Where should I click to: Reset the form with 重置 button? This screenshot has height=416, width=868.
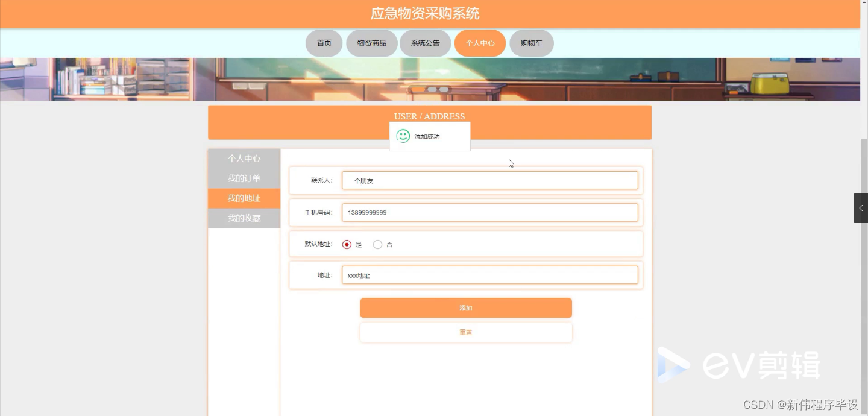pyautogui.click(x=465, y=332)
